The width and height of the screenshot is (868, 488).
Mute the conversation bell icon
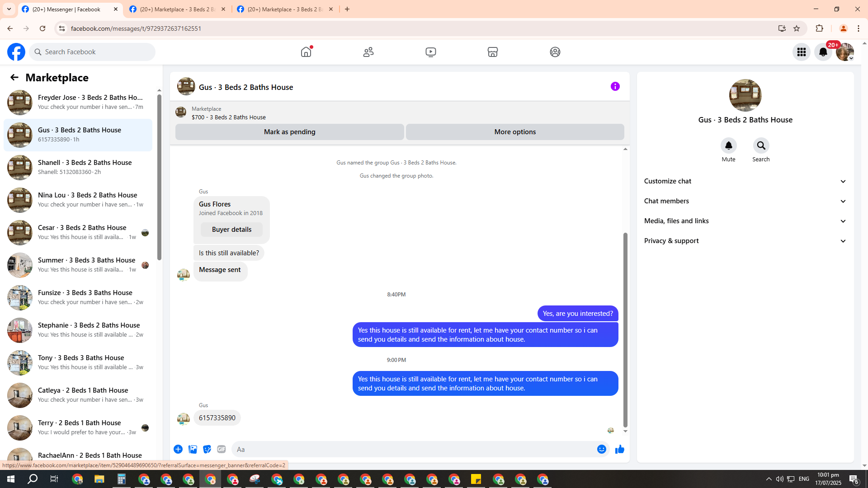pyautogui.click(x=729, y=145)
